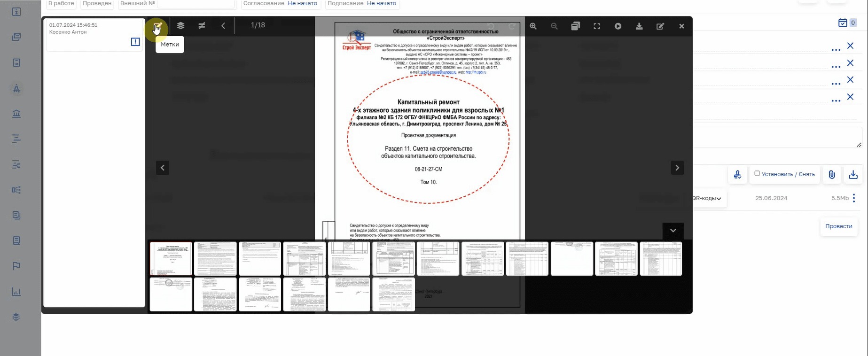Collapse the thumbnail strip with down chevron
The image size is (868, 356).
click(673, 231)
